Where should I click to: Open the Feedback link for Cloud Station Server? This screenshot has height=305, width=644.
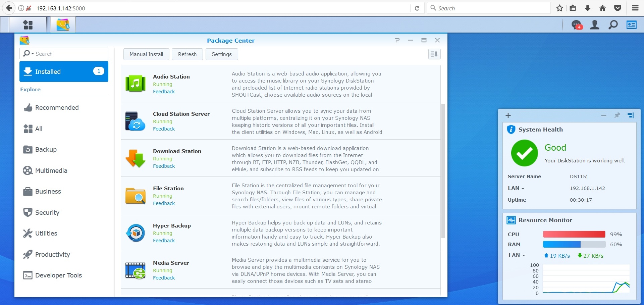coord(164,129)
